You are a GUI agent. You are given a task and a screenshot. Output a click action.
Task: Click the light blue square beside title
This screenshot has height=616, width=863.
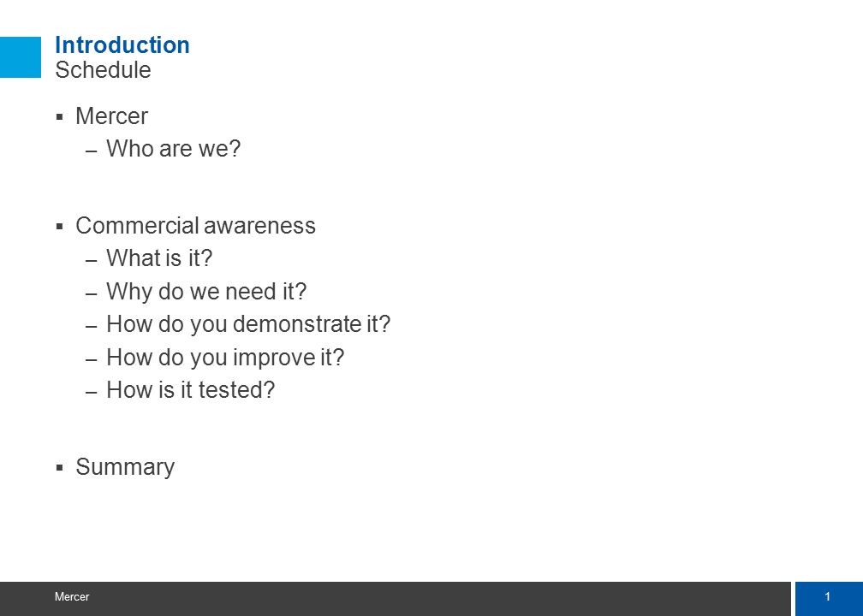pyautogui.click(x=21, y=57)
